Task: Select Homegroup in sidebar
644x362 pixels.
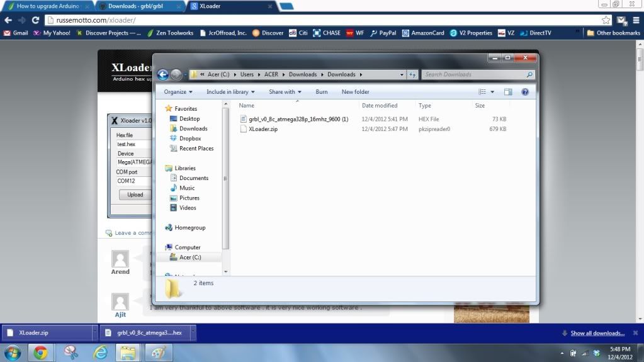Action: click(189, 227)
